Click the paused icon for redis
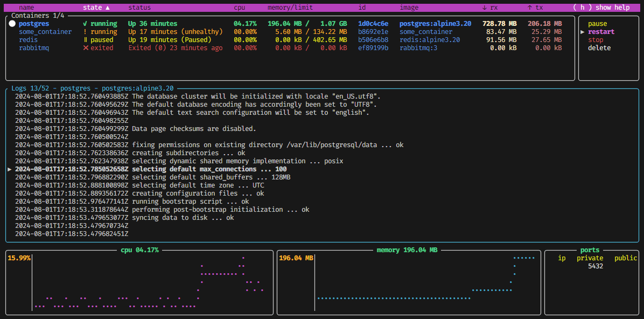The image size is (644, 319). 85,40
